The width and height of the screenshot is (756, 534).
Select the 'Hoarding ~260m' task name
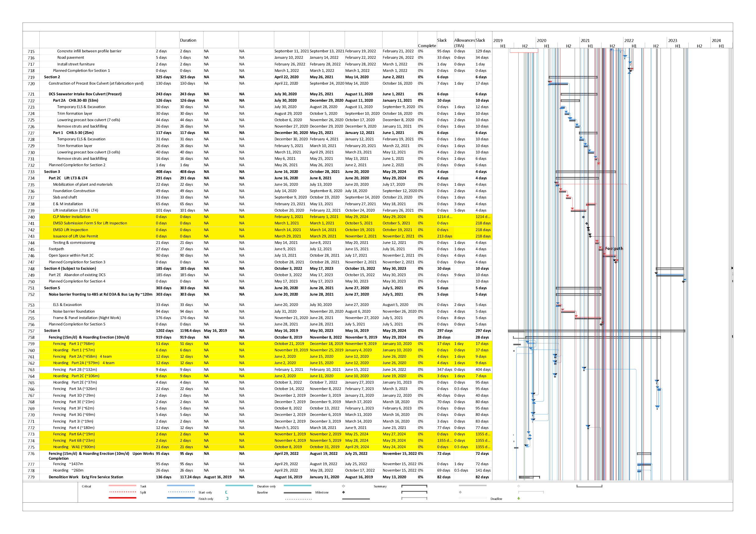[x=68, y=470]
